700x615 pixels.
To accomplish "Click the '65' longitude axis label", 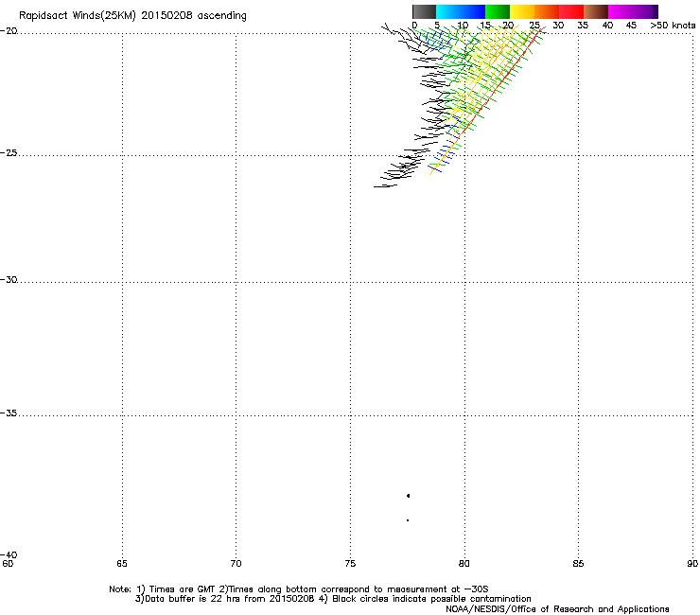I will 122,564.
